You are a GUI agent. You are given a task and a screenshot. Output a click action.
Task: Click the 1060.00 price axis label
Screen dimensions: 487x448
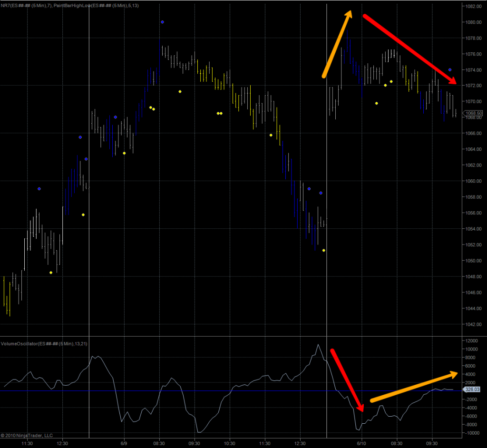click(x=473, y=181)
